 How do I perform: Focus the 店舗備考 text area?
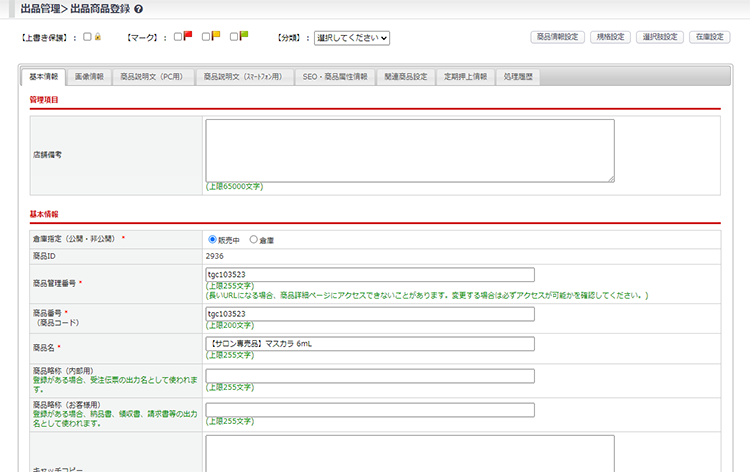point(410,151)
